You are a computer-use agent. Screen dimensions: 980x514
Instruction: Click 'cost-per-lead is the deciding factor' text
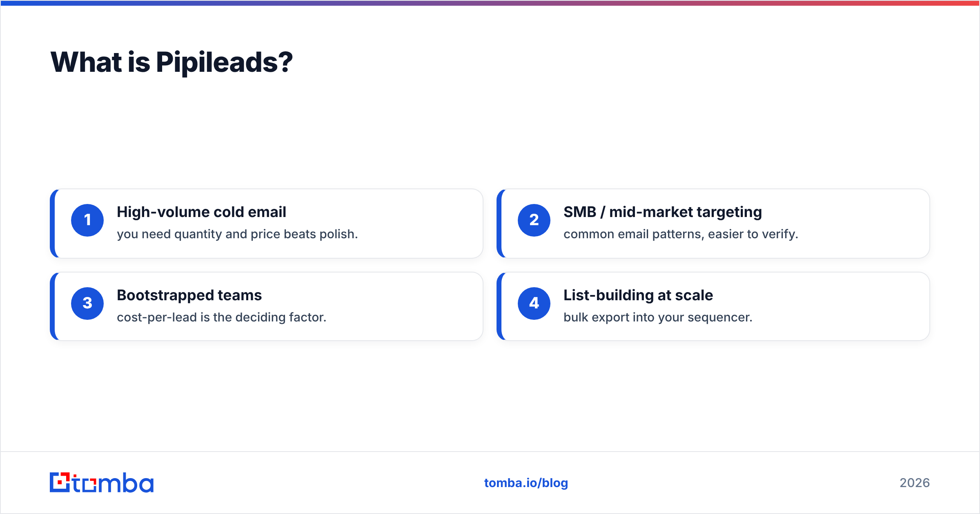[222, 317]
